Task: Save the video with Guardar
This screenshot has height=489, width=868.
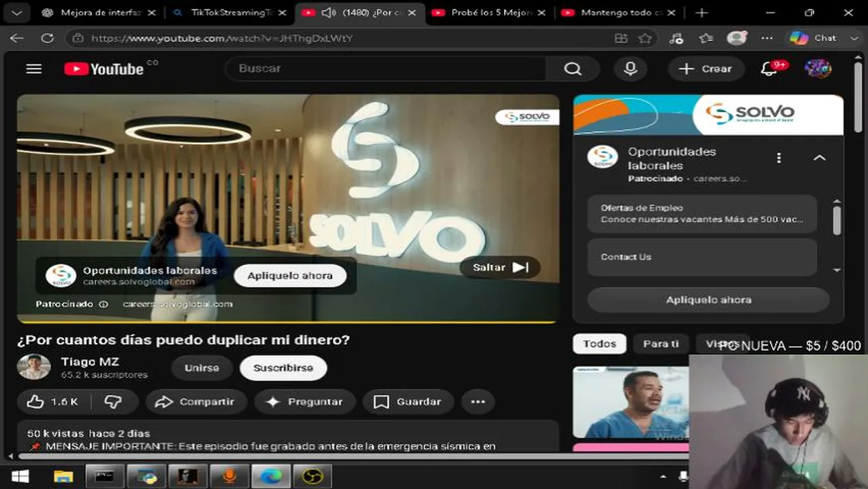Action: pyautogui.click(x=407, y=401)
